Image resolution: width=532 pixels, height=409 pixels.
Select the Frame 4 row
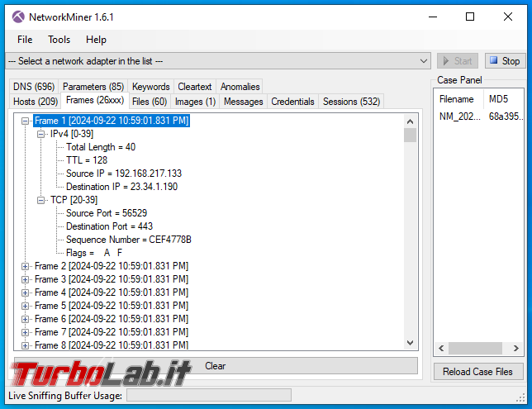point(112,292)
